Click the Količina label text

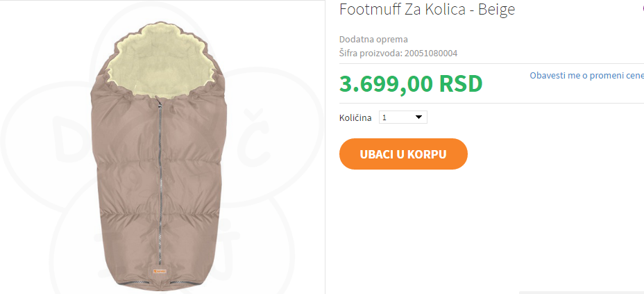pos(355,118)
